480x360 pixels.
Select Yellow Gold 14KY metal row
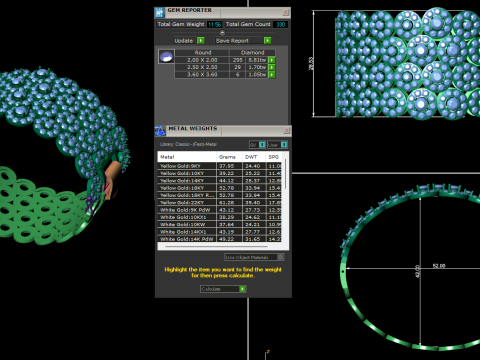[x=220, y=181]
